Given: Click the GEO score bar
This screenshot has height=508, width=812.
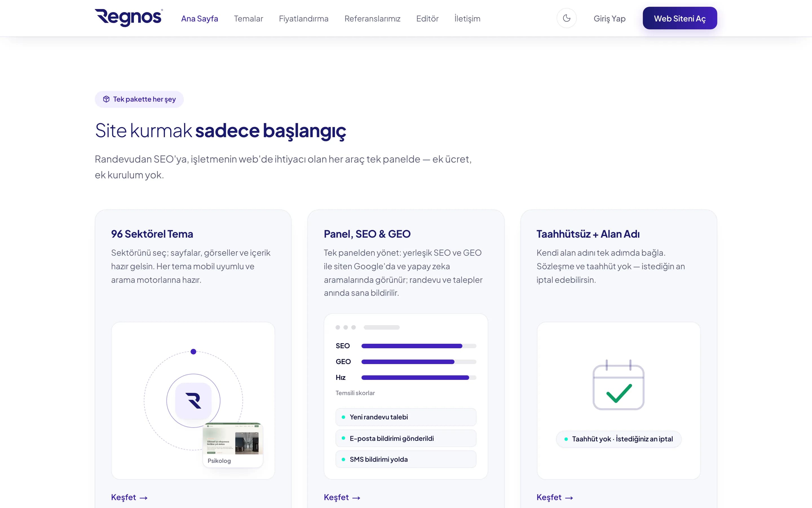Looking at the screenshot, I should (x=419, y=362).
